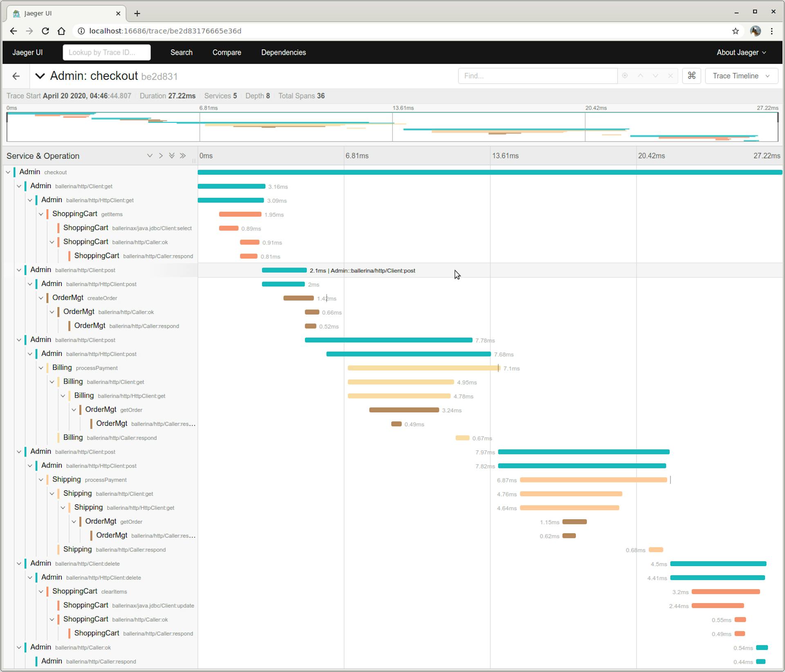Click the clear search X icon next to Find
785x672 pixels.
670,76
